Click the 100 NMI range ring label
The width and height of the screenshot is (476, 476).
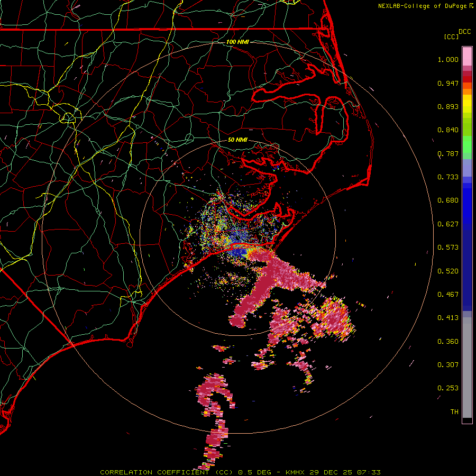(x=237, y=42)
